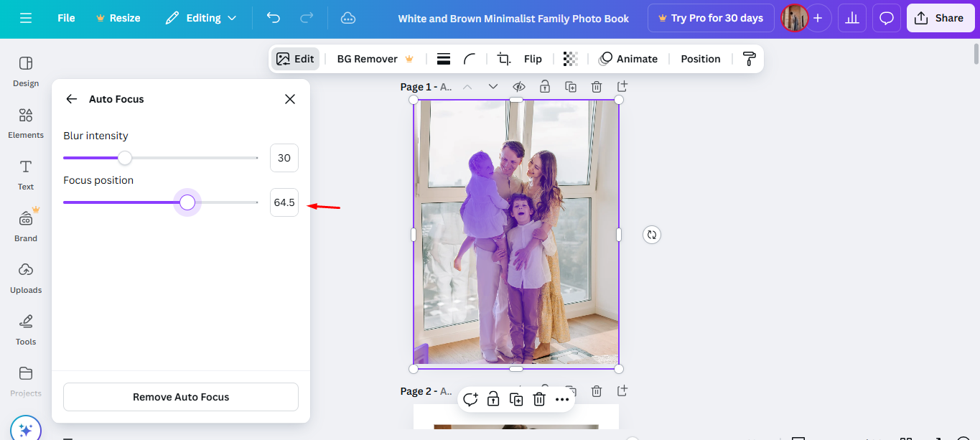The width and height of the screenshot is (980, 440).
Task: Open the Elements panel in the sidebar
Action: (x=25, y=122)
